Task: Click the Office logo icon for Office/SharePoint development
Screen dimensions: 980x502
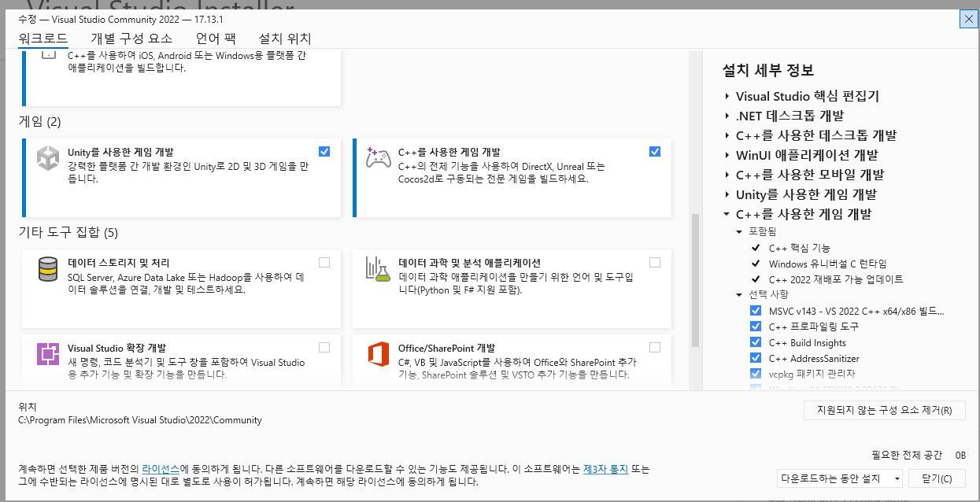Action: click(379, 354)
